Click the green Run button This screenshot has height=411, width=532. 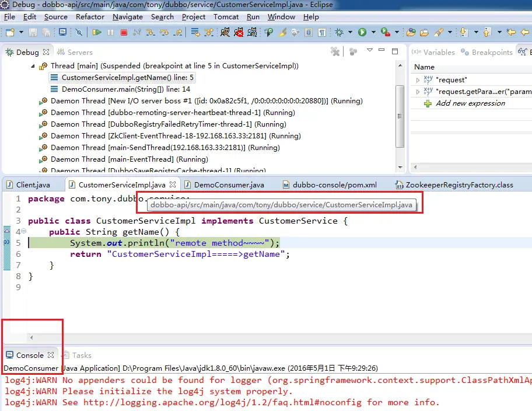(362, 32)
